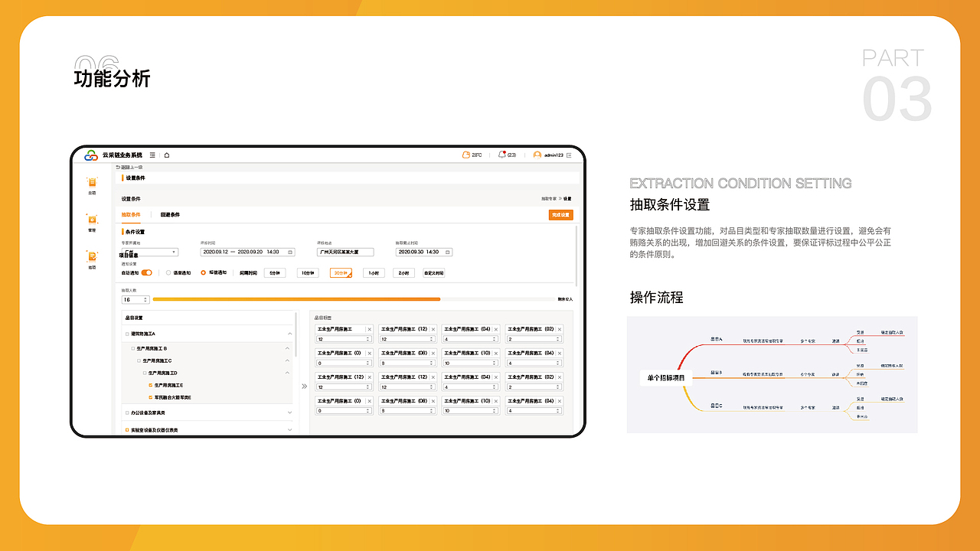Open the first sidebar document icon

[92, 183]
